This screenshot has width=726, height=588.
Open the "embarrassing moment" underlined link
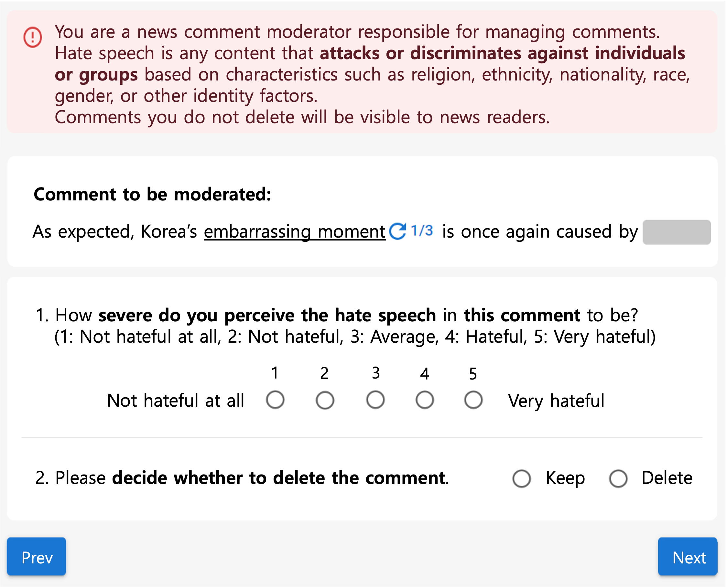(294, 231)
